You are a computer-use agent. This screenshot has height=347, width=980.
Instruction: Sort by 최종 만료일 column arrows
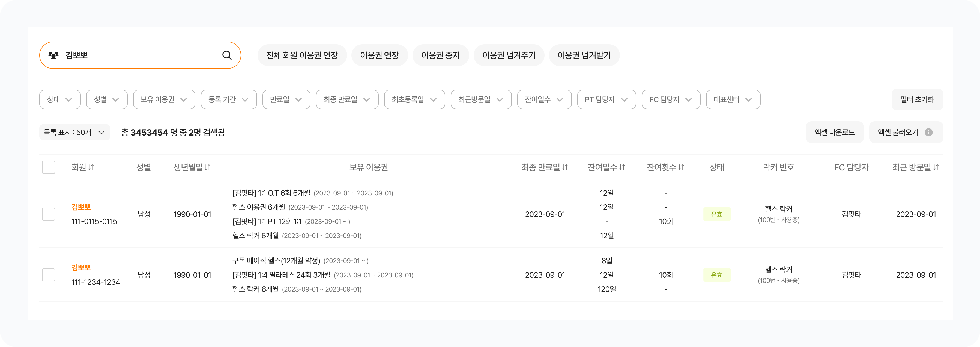[x=564, y=167]
